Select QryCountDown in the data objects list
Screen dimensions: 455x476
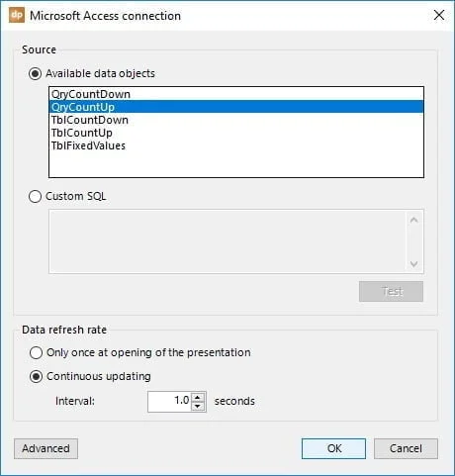(x=236, y=94)
